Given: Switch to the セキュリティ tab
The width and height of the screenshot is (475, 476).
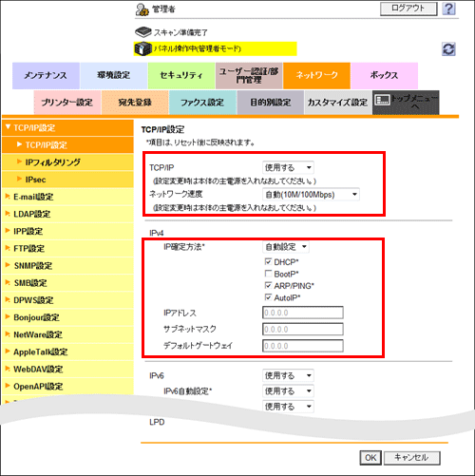Looking at the screenshot, I should click(x=181, y=76).
